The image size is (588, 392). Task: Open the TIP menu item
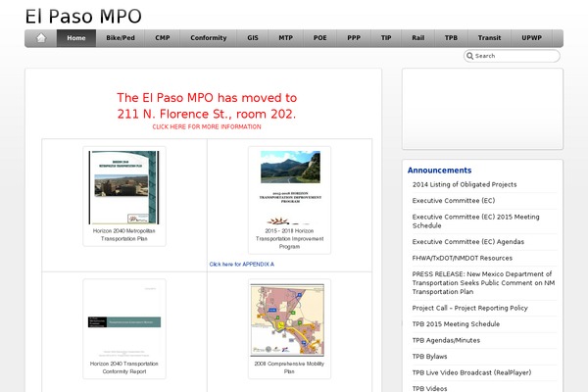[x=386, y=38]
